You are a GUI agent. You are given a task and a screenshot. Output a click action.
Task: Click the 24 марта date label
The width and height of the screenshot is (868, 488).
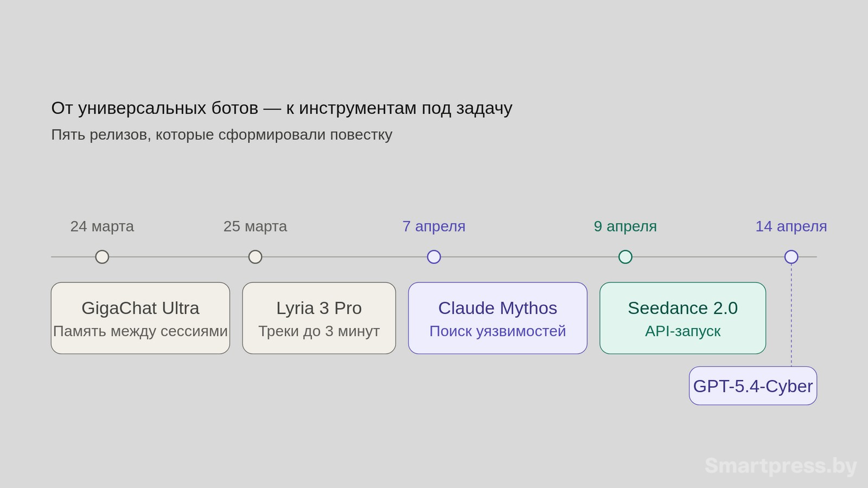(x=102, y=227)
